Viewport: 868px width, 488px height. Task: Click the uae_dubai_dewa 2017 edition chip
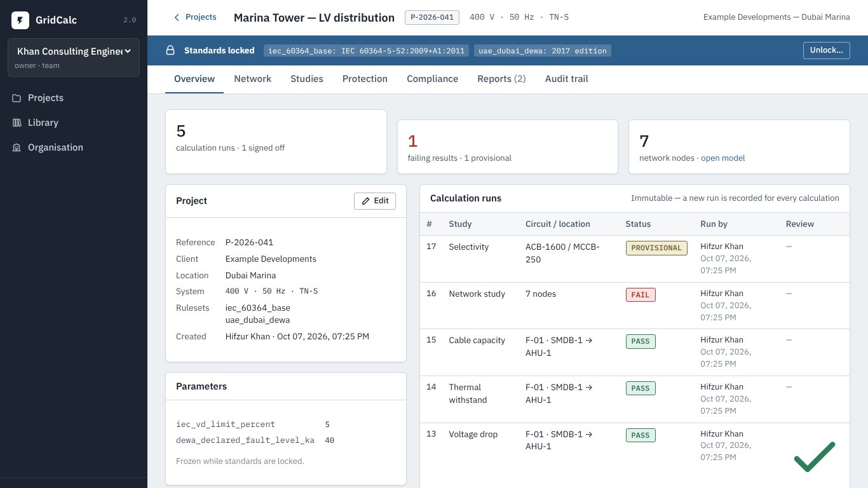pos(543,51)
